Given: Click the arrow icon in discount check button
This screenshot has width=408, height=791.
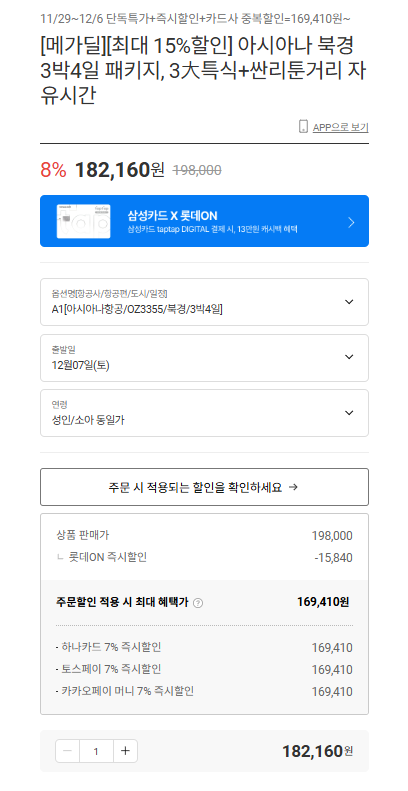Looking at the screenshot, I should pos(293,487).
